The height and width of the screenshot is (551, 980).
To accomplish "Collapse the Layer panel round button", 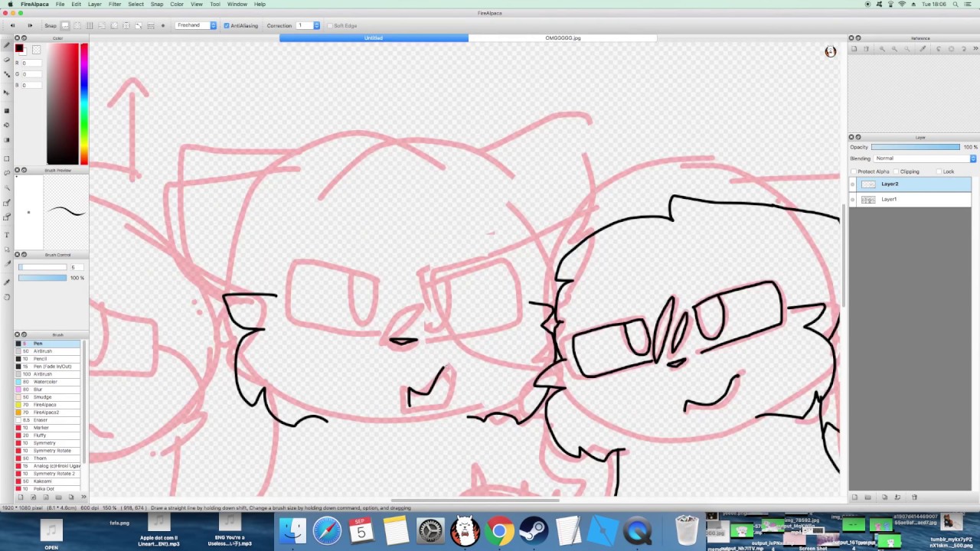I will click(858, 137).
